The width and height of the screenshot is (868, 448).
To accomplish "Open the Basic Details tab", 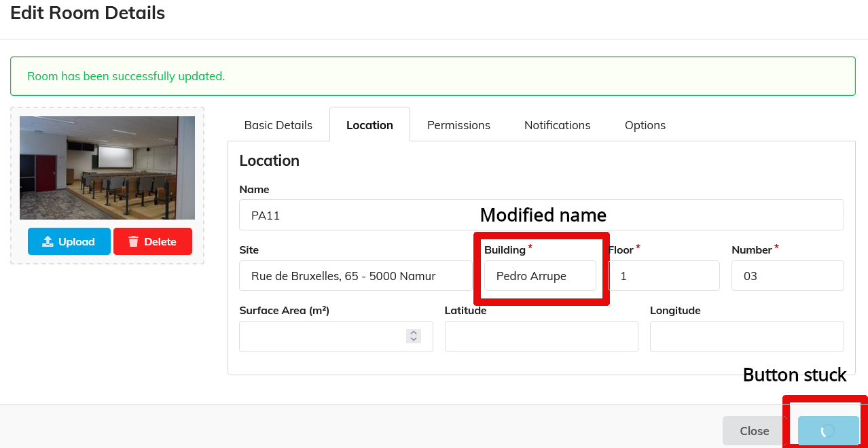I will pyautogui.click(x=278, y=125).
